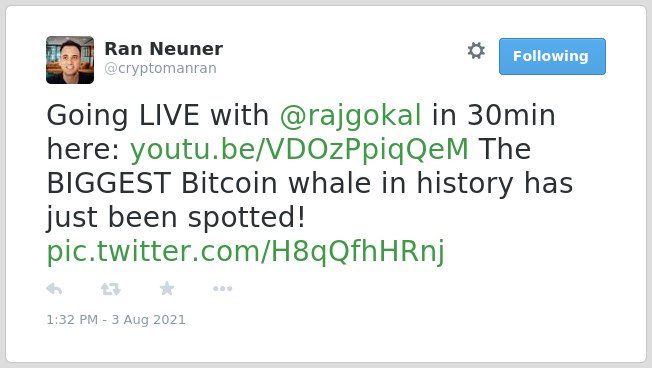Follow the youtu.be/VDOzPpiqQeM link
Image resolution: width=652 pixels, height=368 pixels.
click(299, 149)
